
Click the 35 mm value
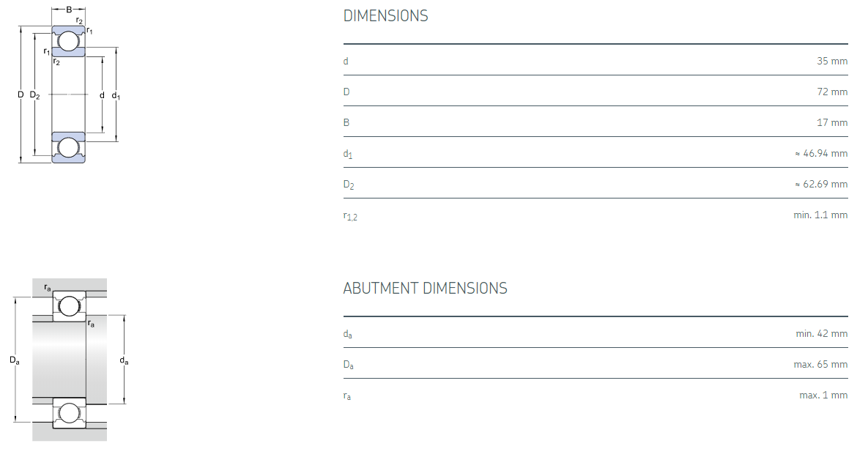(832, 61)
